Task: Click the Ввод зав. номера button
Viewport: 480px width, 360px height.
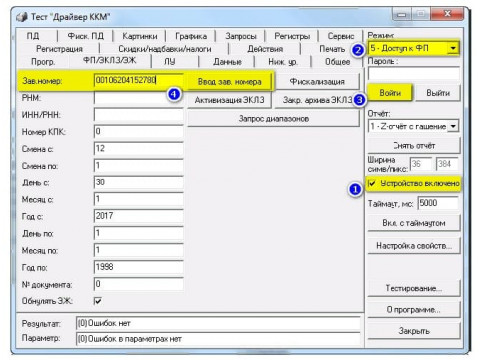Action: (x=229, y=82)
